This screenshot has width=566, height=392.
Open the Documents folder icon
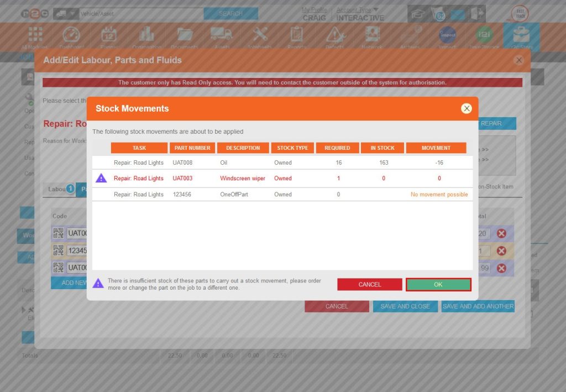point(184,35)
